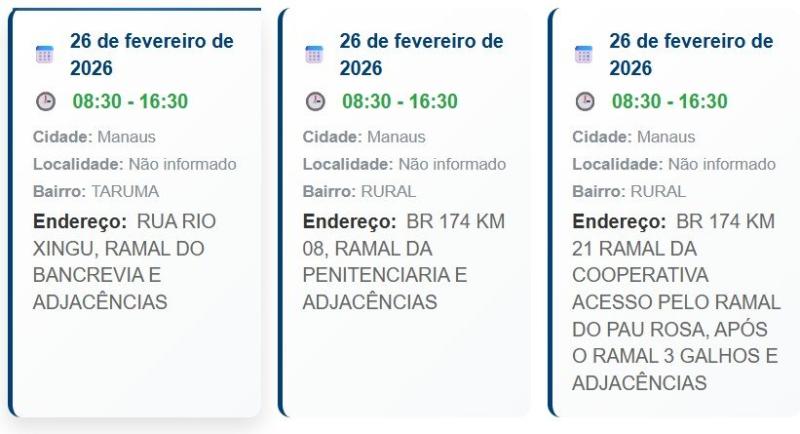Click clock icon in the KM 21 card
Viewport: 800px width, 434px height.
(x=585, y=101)
